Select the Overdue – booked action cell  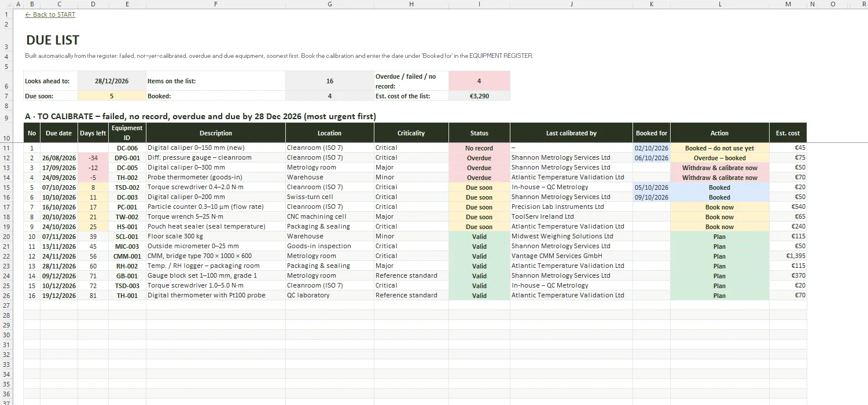(x=719, y=158)
